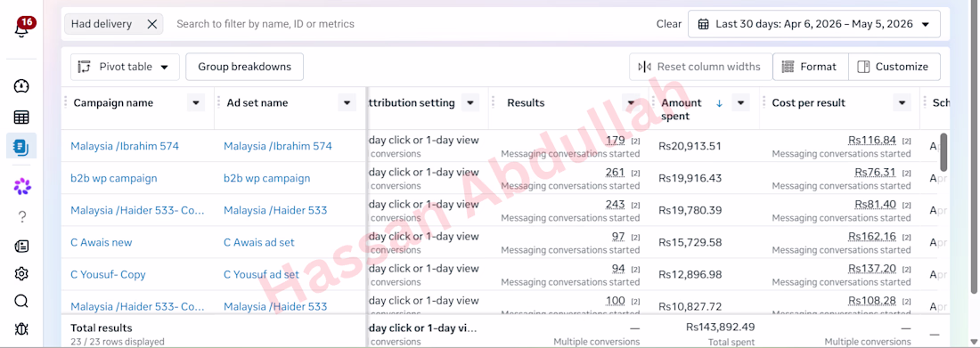The width and height of the screenshot is (980, 348).
Task: Click the result value 94
Action: click(618, 269)
